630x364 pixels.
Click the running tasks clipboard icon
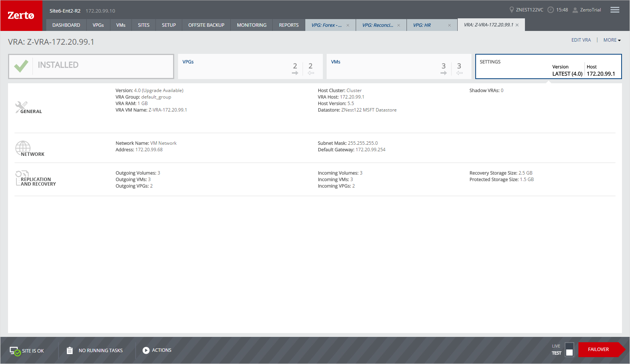[70, 350]
